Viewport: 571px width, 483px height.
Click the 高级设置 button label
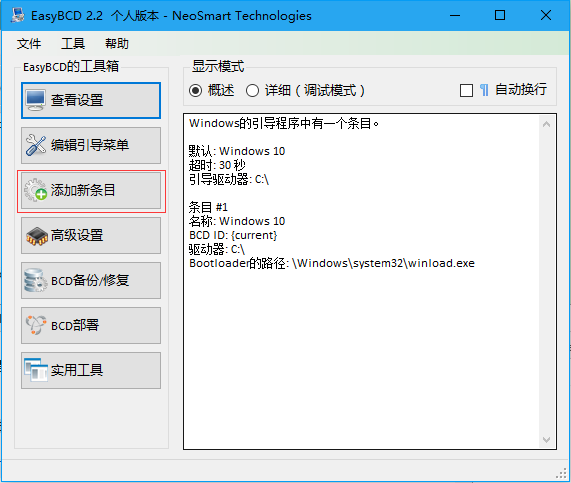pyautogui.click(x=77, y=235)
